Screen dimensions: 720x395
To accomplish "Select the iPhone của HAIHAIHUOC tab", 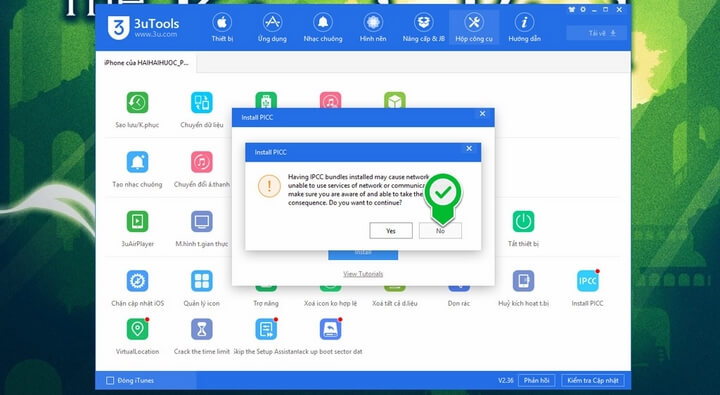I will pos(146,63).
